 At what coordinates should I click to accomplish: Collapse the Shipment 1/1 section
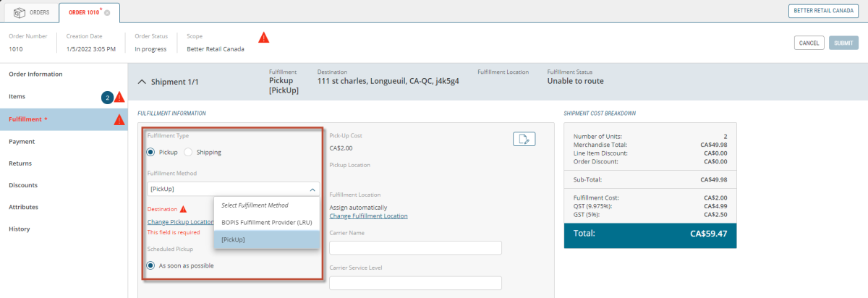coord(142,82)
